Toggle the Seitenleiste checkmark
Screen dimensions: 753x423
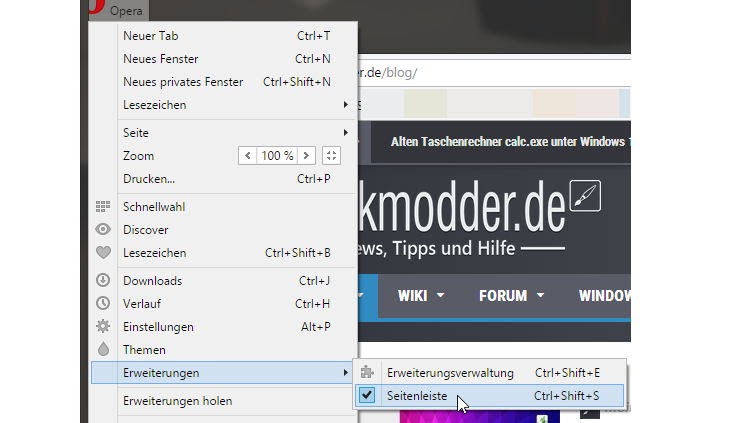(367, 395)
